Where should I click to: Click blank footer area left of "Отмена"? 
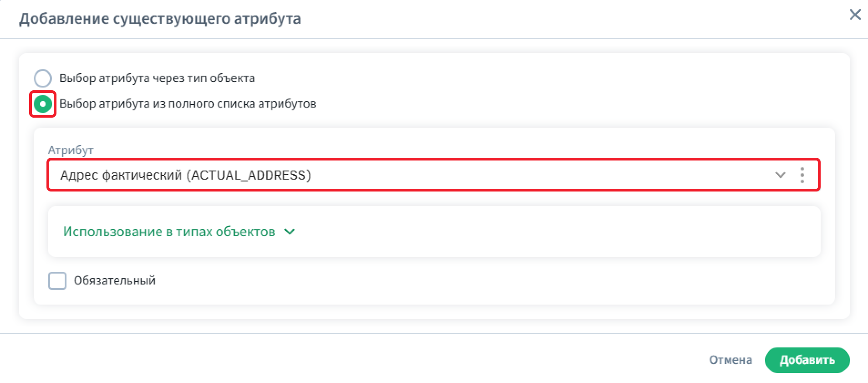tap(364, 360)
